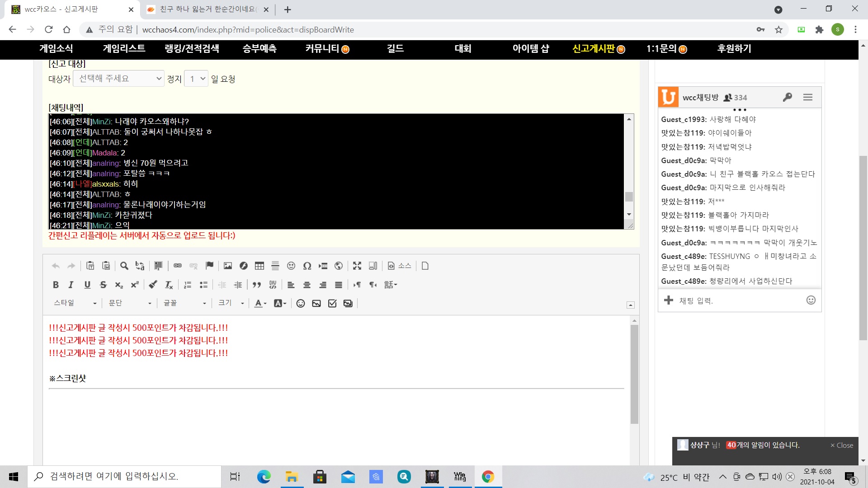Close the notification popup via Close
This screenshot has height=488, width=868.
[842, 445]
